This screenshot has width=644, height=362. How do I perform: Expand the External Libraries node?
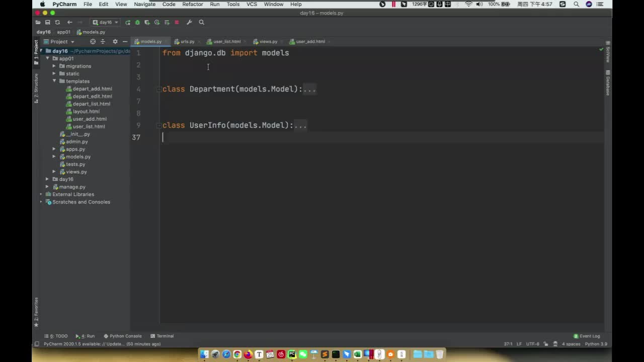pos(41,194)
